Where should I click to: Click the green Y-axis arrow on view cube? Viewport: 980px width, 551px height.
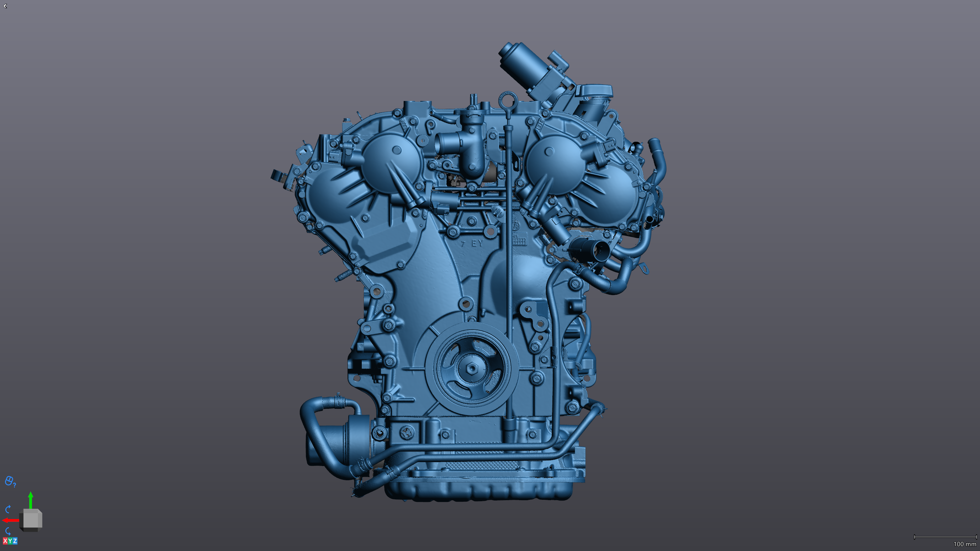31,500
